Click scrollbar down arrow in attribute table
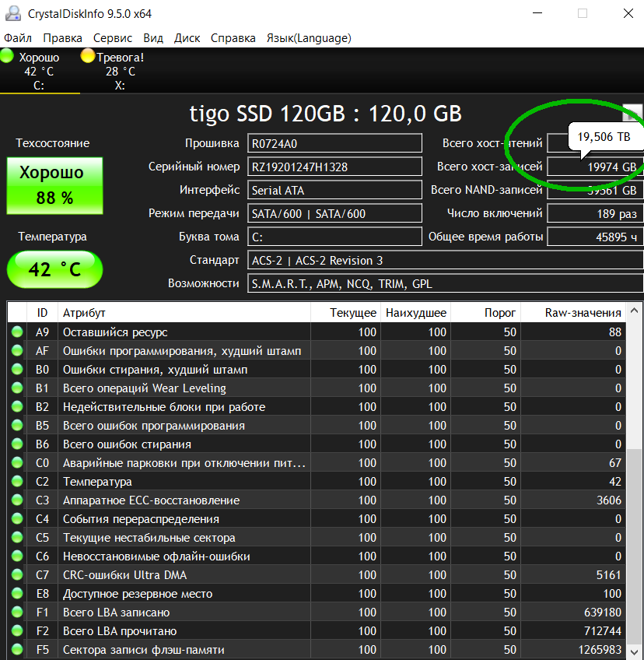The width and height of the screenshot is (644, 660). click(x=635, y=651)
